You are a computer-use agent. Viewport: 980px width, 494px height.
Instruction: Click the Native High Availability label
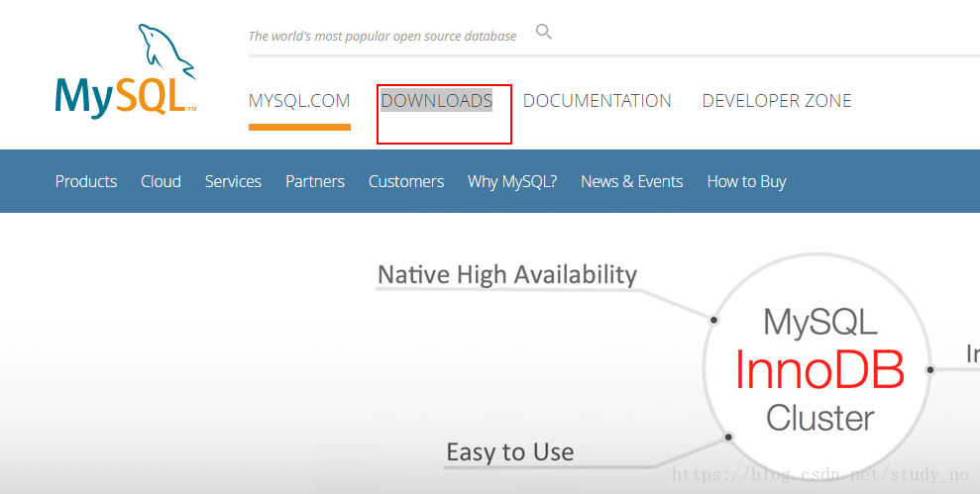coord(507,275)
